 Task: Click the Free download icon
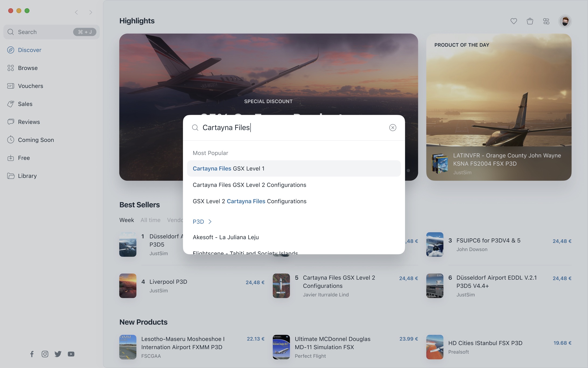tap(11, 158)
